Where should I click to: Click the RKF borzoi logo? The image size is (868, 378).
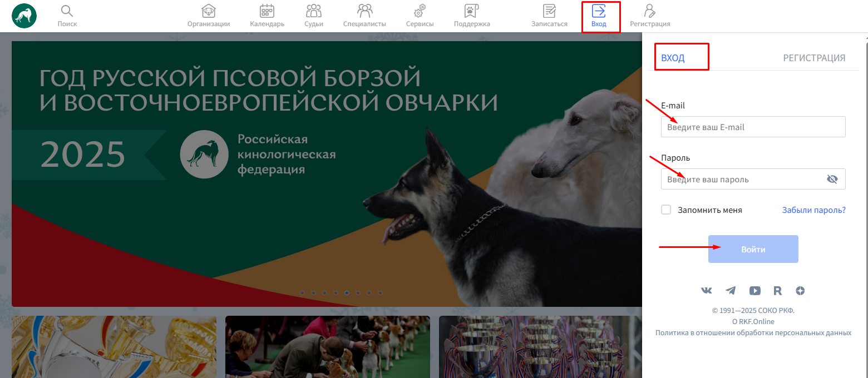pos(24,16)
